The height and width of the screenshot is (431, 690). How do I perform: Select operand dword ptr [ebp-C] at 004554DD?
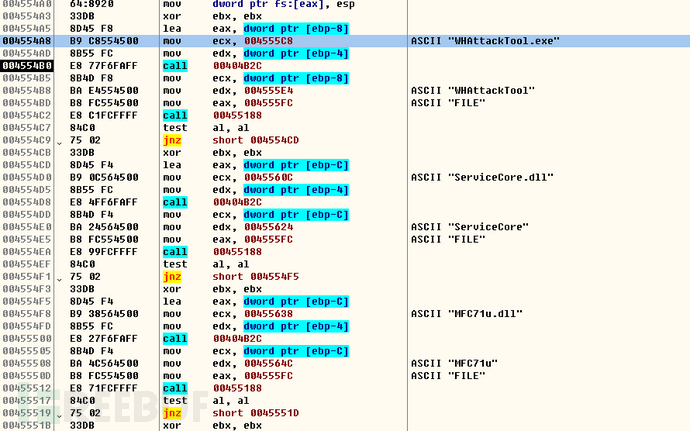pos(296,214)
